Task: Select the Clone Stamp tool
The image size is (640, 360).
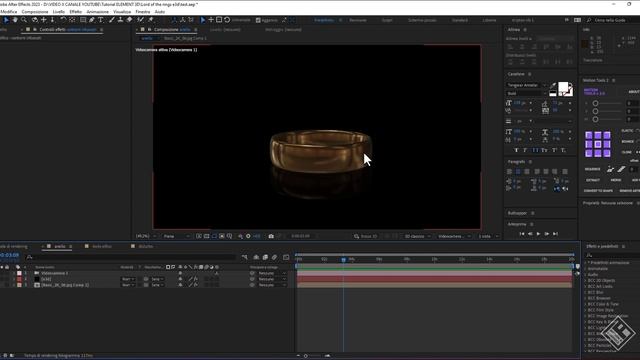Action: pos(120,20)
